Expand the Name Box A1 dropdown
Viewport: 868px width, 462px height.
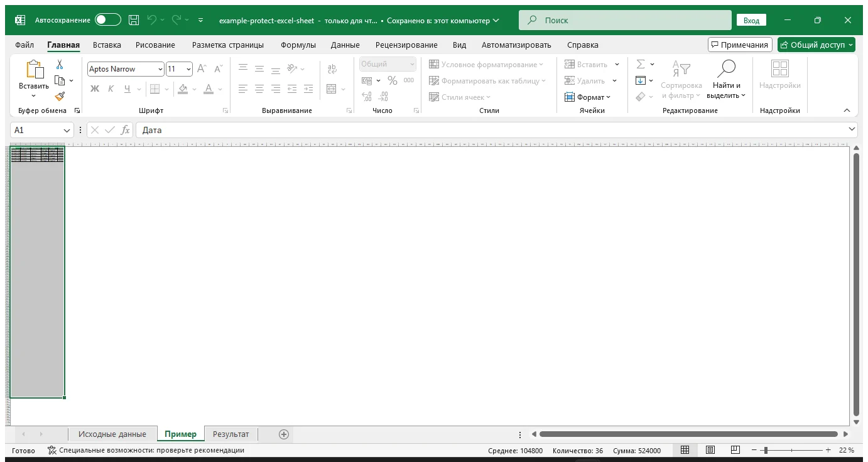(x=67, y=130)
